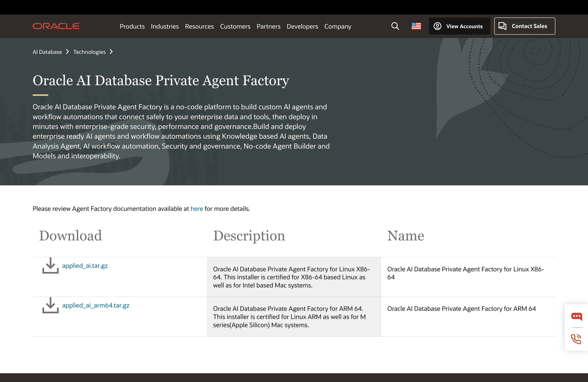Open the Products menu

(x=132, y=26)
